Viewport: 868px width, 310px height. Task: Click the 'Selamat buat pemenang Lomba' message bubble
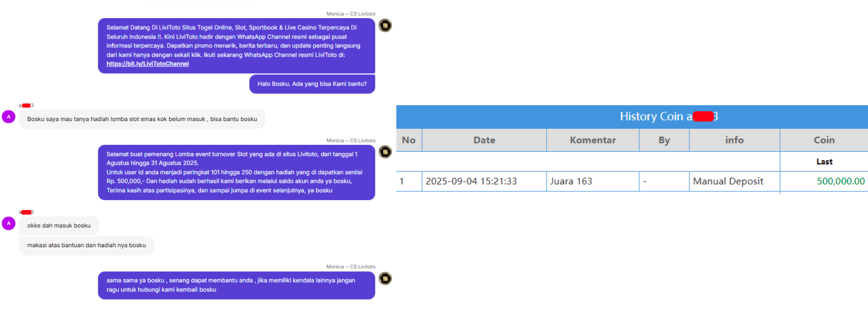(236, 172)
